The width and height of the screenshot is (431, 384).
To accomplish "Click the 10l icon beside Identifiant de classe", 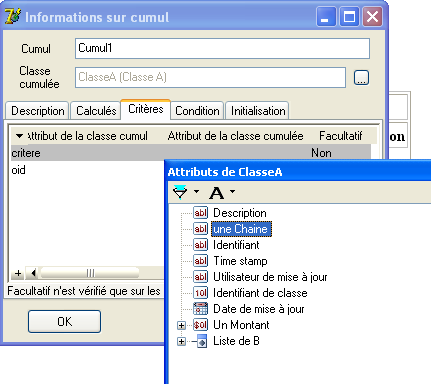I will click(x=201, y=293).
